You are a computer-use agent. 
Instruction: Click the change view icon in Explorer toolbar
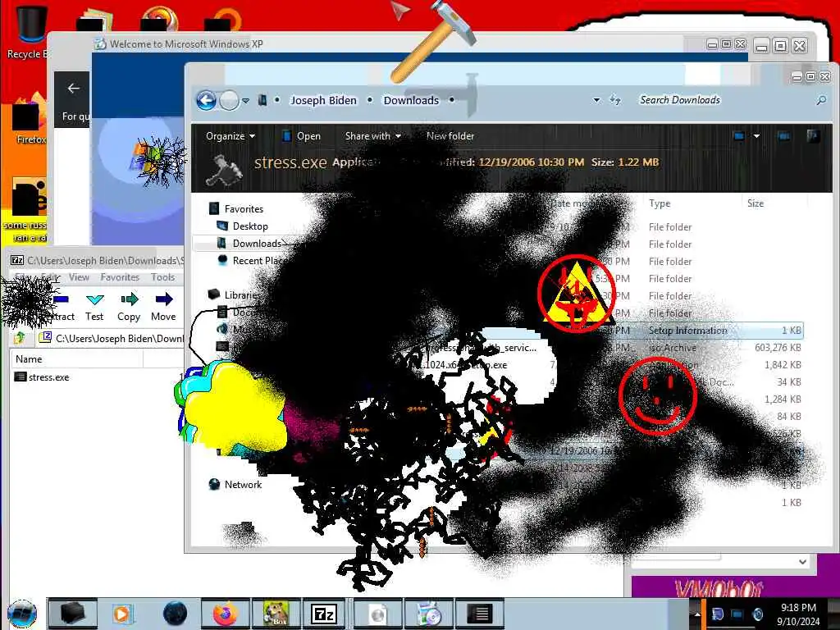[739, 136]
